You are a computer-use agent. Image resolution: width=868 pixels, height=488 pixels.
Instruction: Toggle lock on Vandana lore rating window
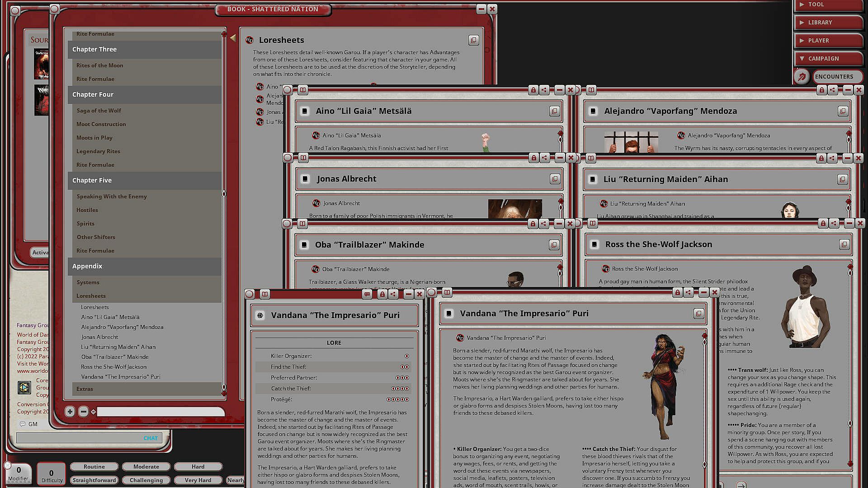point(382,295)
